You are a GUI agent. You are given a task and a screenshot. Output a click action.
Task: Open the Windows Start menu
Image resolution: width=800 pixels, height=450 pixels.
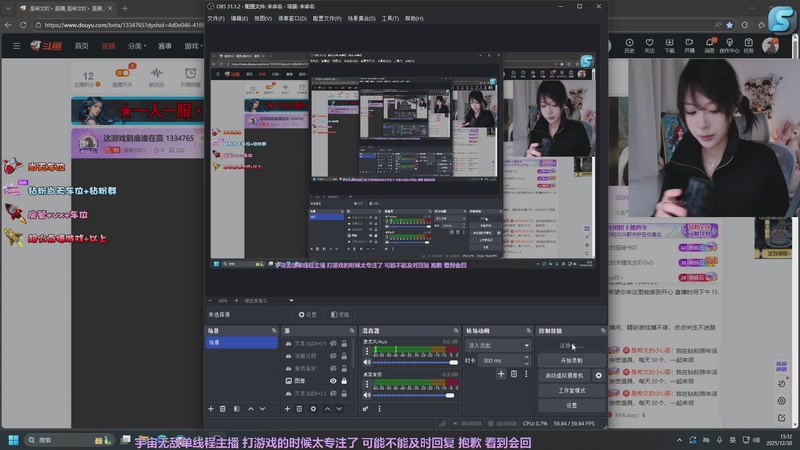pyautogui.click(x=14, y=440)
